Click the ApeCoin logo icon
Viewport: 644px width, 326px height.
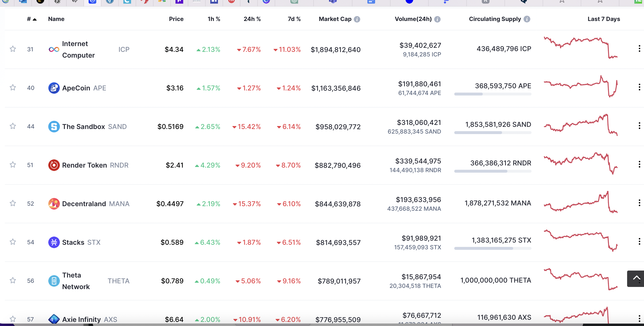click(x=54, y=88)
